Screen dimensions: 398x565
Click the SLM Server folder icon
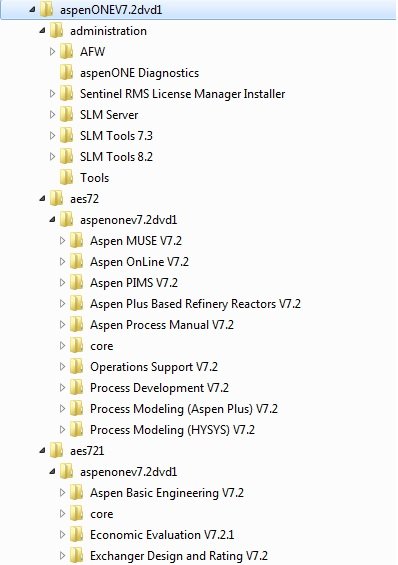click(x=66, y=115)
